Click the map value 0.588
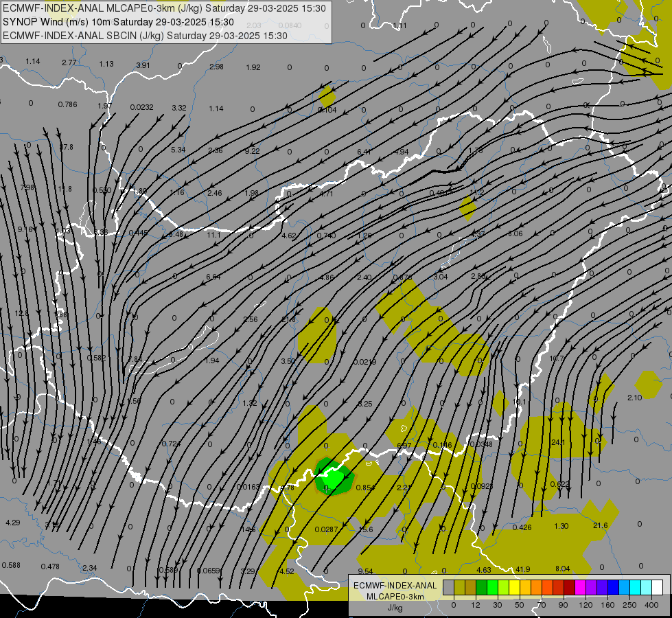 [11, 565]
